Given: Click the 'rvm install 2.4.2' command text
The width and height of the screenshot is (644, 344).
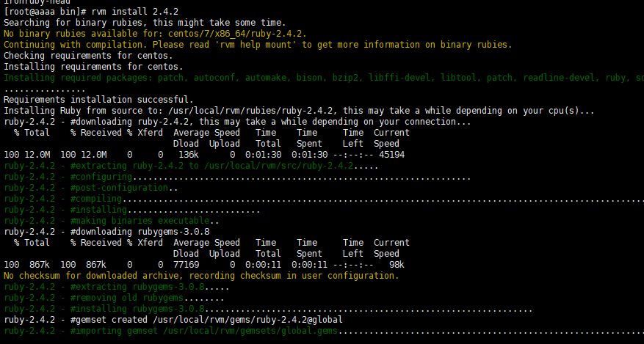Looking at the screenshot, I should pyautogui.click(x=134, y=12).
